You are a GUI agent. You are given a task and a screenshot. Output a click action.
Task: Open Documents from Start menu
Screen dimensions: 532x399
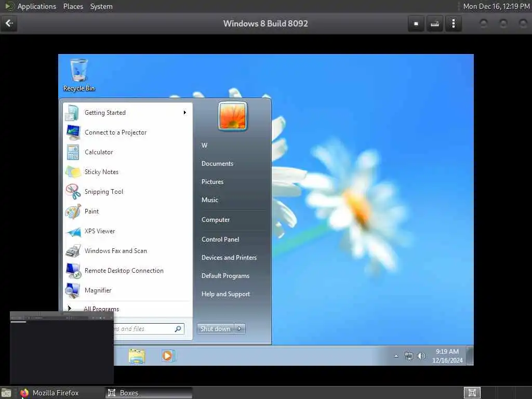(218, 164)
